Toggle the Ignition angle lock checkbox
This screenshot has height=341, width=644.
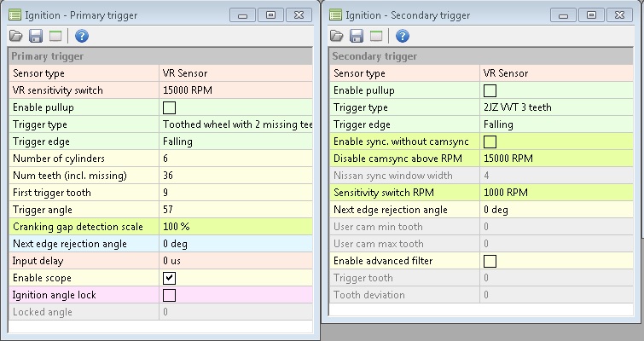click(x=169, y=295)
